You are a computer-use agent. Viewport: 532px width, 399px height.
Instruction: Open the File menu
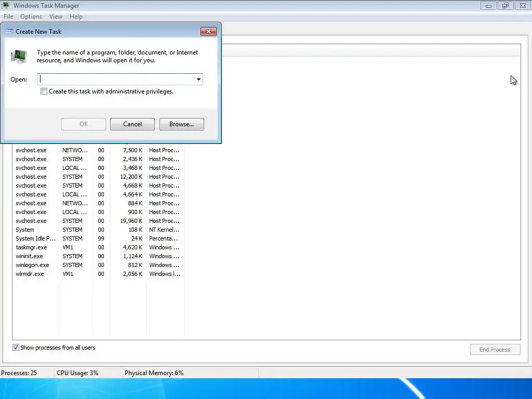(x=8, y=17)
